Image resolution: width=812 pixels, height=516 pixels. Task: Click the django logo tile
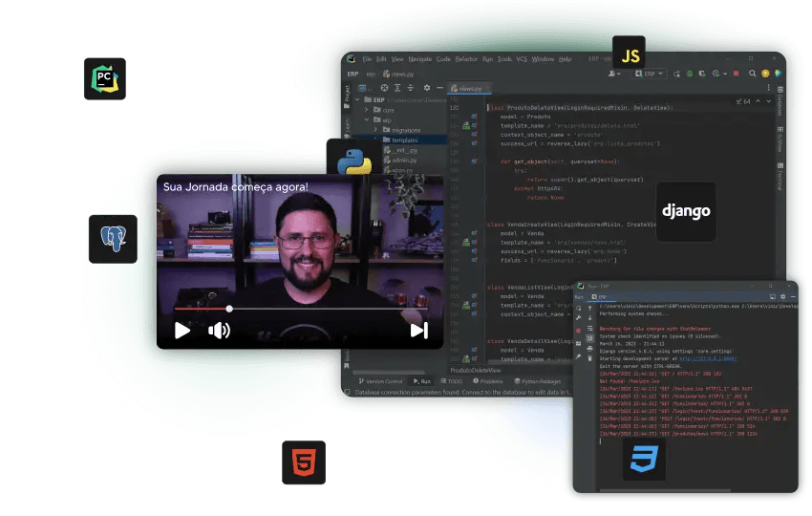tap(686, 211)
